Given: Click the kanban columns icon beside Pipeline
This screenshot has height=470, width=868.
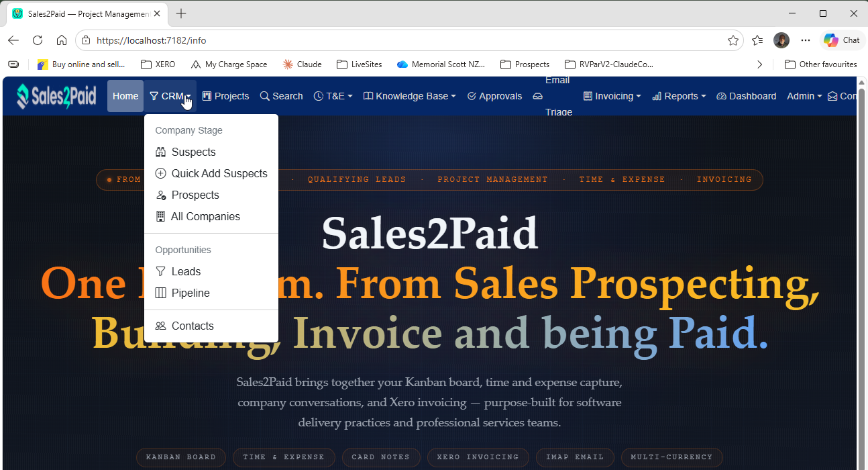Looking at the screenshot, I should (x=160, y=293).
